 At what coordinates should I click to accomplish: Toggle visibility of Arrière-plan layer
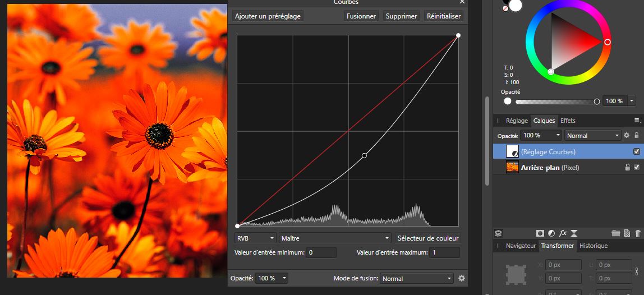[x=637, y=167]
